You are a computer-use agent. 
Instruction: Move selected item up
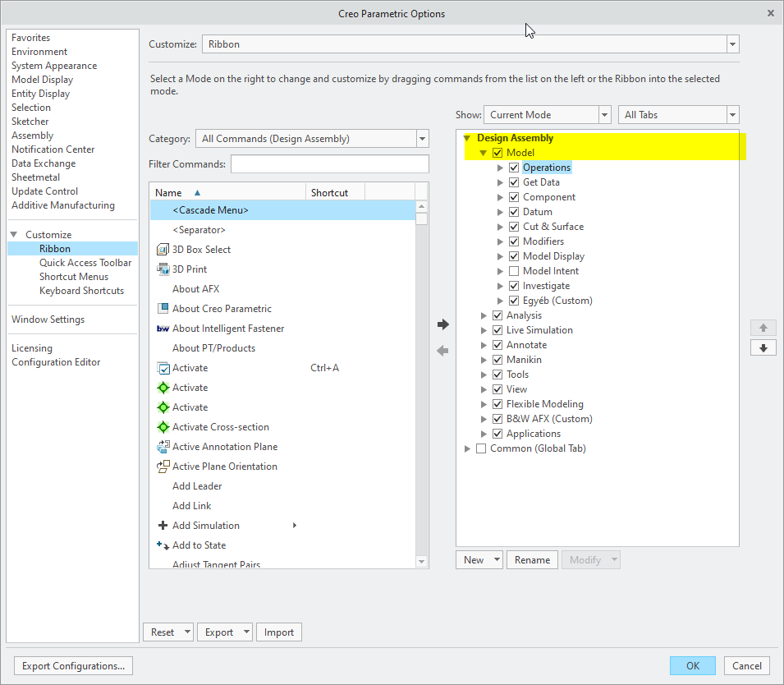pos(763,328)
